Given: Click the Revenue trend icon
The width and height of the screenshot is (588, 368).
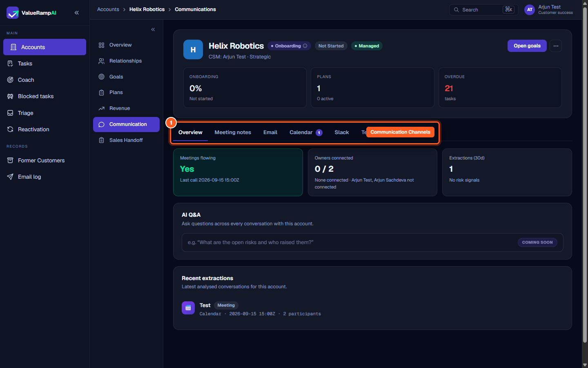Looking at the screenshot, I should pyautogui.click(x=102, y=108).
